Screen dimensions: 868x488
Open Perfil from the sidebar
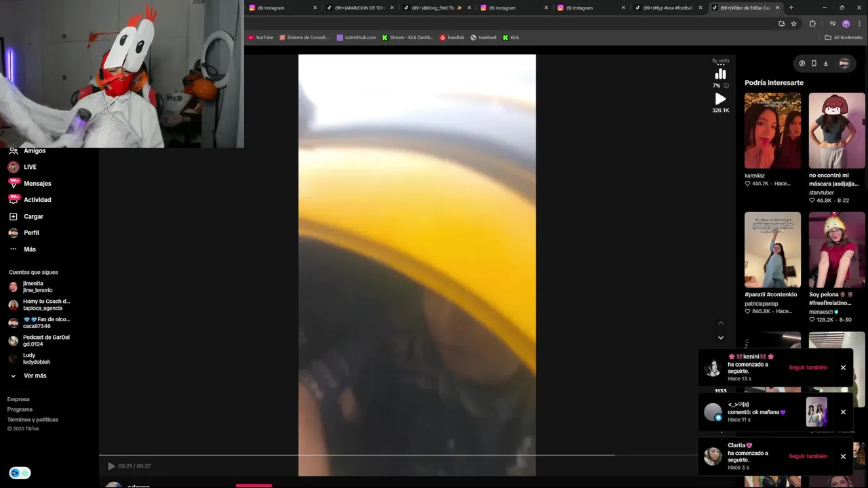pos(24,232)
